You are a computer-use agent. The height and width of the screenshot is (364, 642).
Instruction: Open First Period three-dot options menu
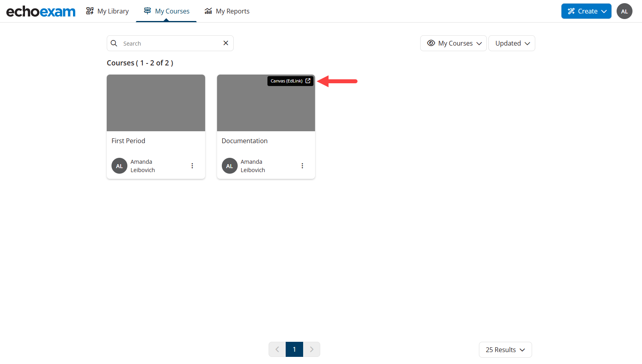(192, 166)
